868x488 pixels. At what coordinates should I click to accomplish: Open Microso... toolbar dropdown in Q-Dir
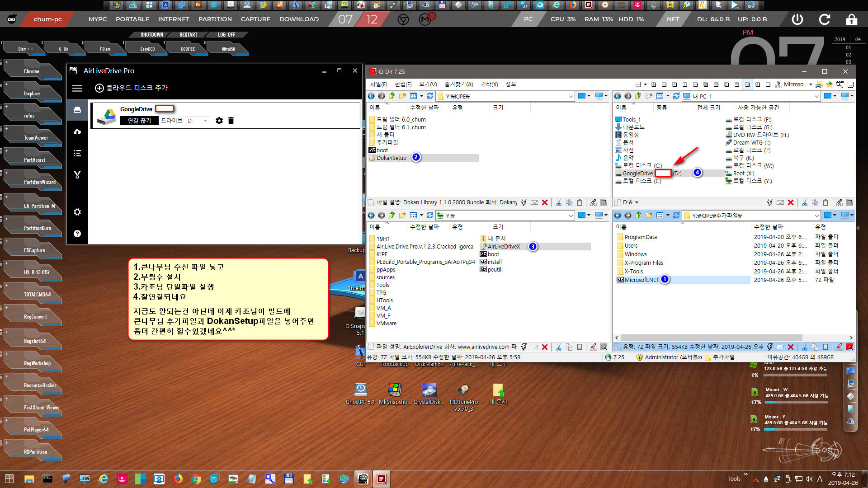point(811,84)
